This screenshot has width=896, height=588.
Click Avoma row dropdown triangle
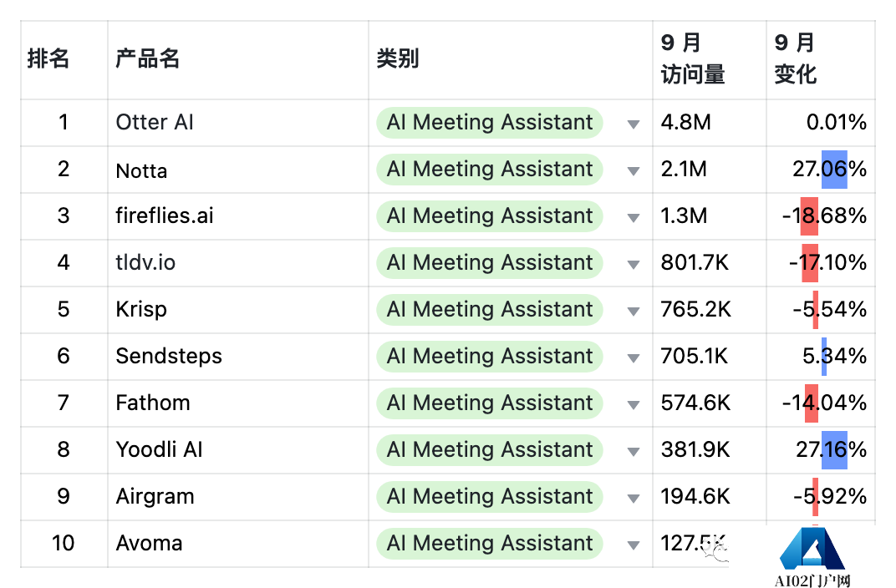pyautogui.click(x=633, y=545)
